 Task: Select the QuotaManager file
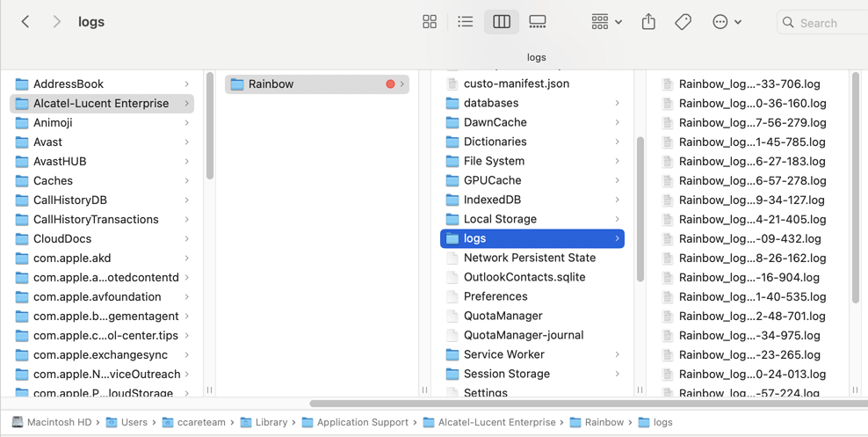click(x=532, y=316)
